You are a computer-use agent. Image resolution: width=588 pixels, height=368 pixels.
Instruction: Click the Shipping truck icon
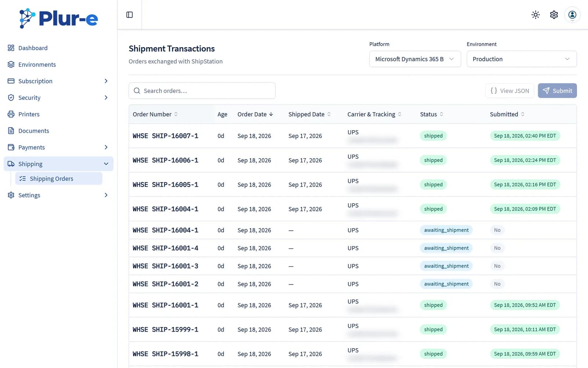pos(11,164)
